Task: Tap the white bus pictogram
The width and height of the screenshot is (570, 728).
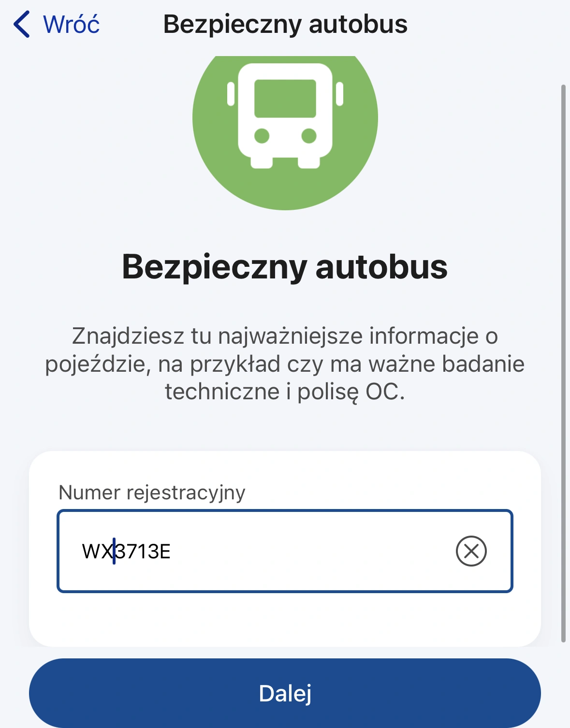Action: click(x=285, y=116)
